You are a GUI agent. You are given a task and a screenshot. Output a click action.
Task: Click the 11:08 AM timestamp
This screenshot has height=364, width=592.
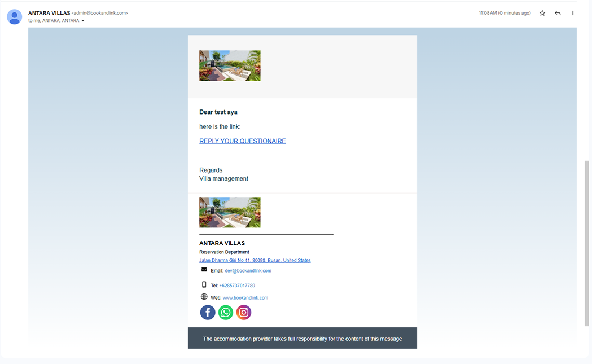click(x=505, y=13)
